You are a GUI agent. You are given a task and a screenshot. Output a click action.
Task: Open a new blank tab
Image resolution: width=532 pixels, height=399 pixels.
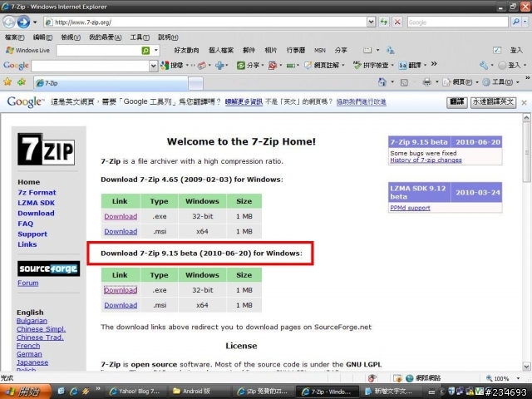click(196, 83)
